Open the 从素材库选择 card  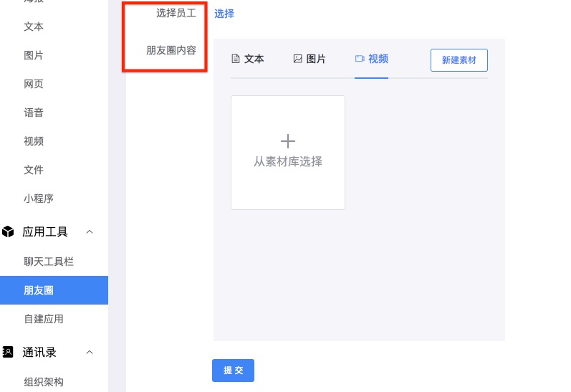coord(288,153)
